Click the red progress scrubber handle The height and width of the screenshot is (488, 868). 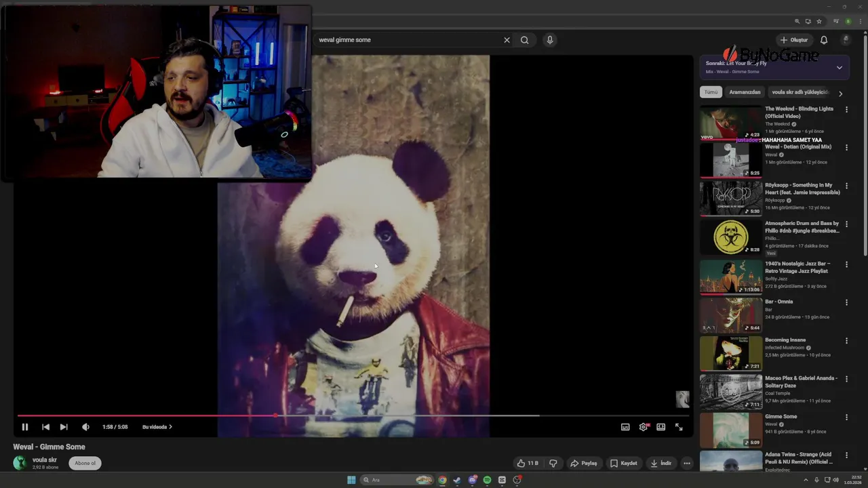coord(276,415)
